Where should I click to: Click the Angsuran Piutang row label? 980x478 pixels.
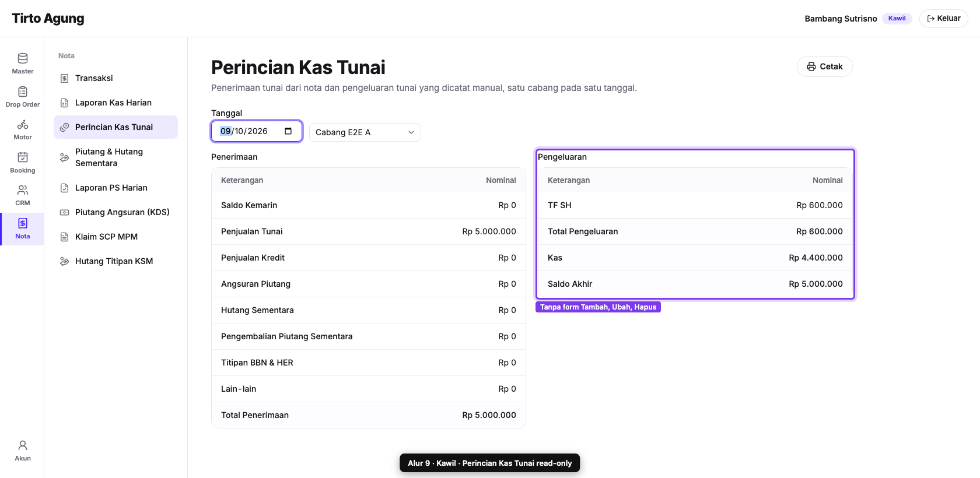(x=256, y=284)
